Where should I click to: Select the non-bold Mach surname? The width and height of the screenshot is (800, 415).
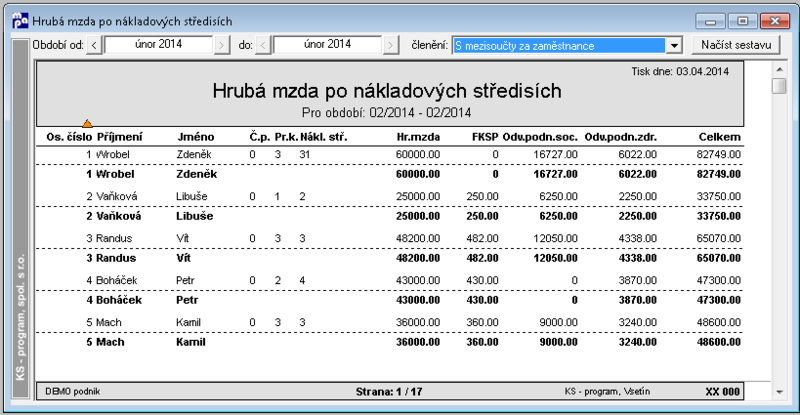[109, 322]
